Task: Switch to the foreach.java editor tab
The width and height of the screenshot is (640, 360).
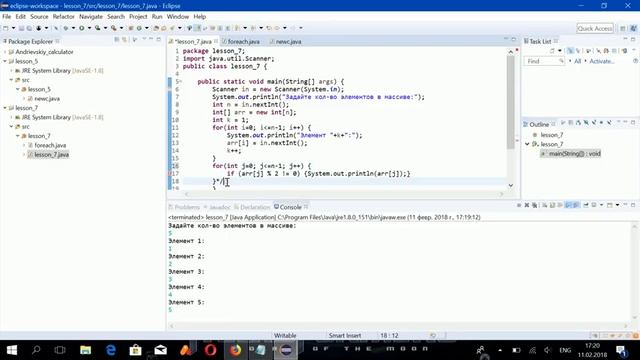Action: (x=243, y=42)
